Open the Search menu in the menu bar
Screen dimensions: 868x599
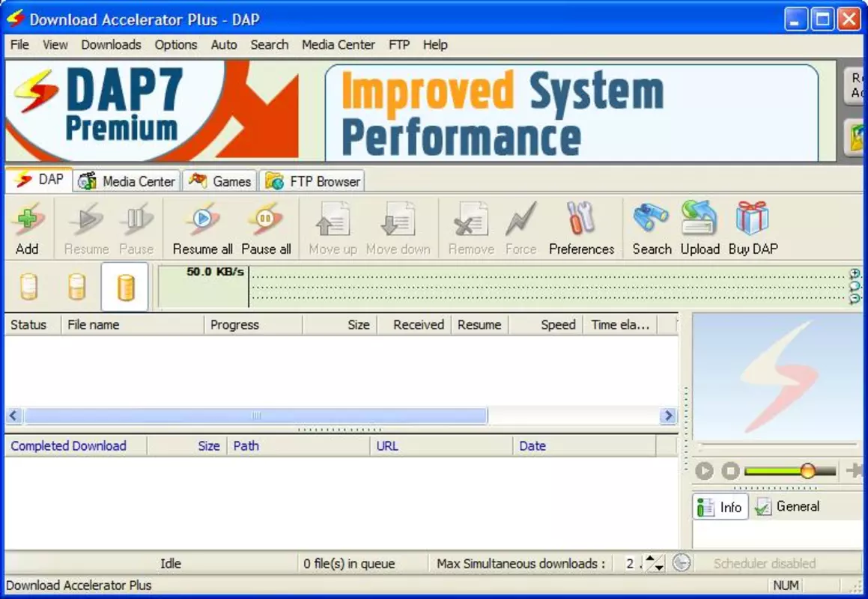coord(270,45)
